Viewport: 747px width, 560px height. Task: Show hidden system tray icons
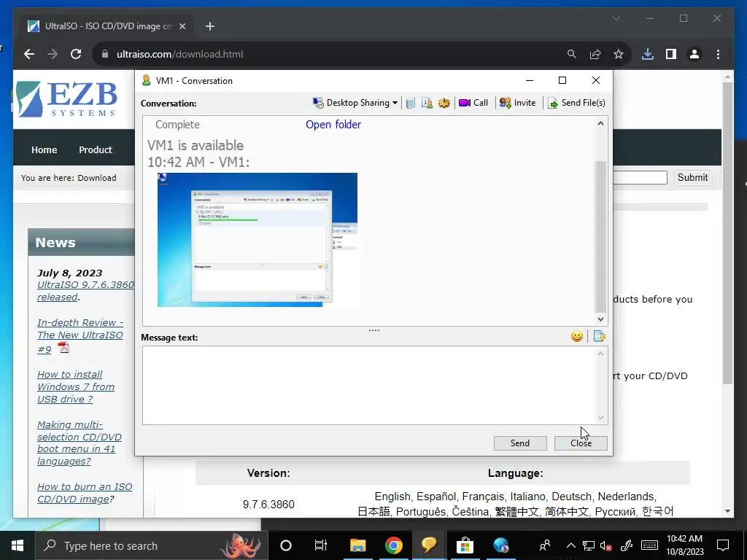570,545
